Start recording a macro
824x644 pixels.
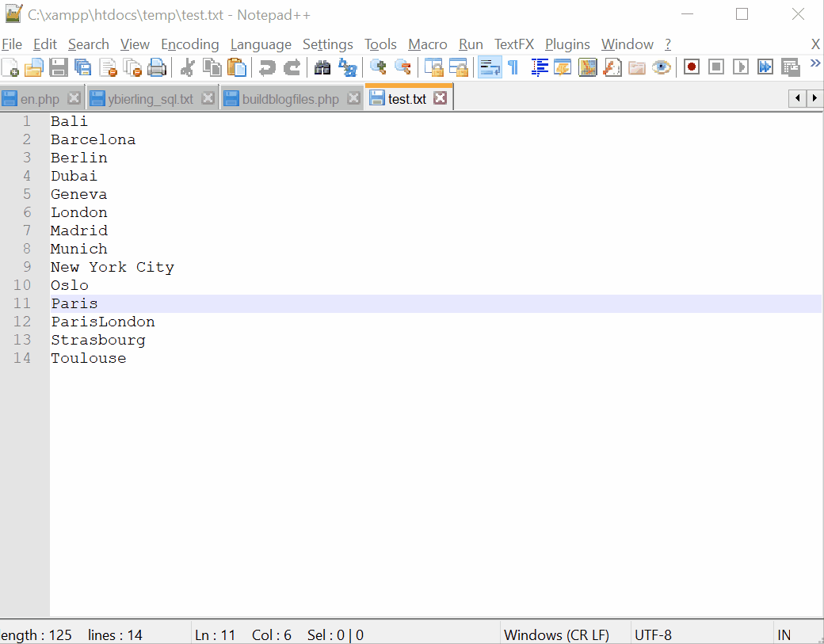click(x=690, y=67)
